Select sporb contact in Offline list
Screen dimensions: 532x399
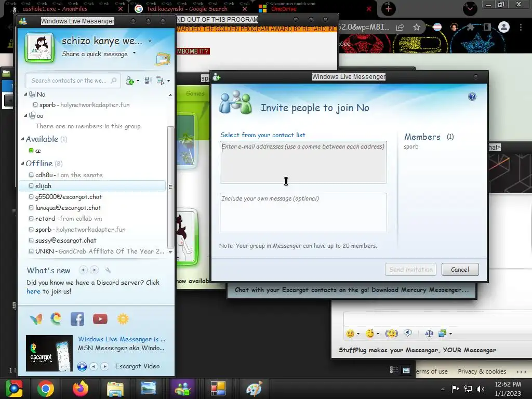coord(77,229)
